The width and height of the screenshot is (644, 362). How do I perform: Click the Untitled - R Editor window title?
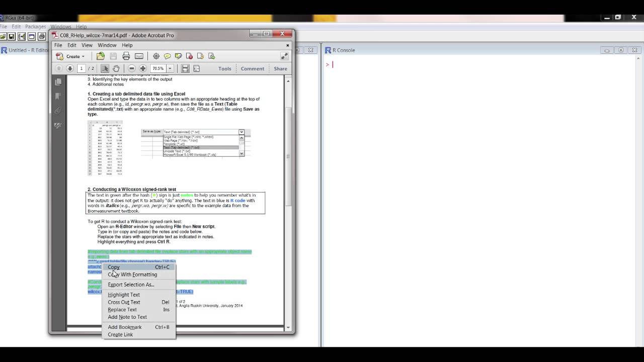pyautogui.click(x=28, y=50)
